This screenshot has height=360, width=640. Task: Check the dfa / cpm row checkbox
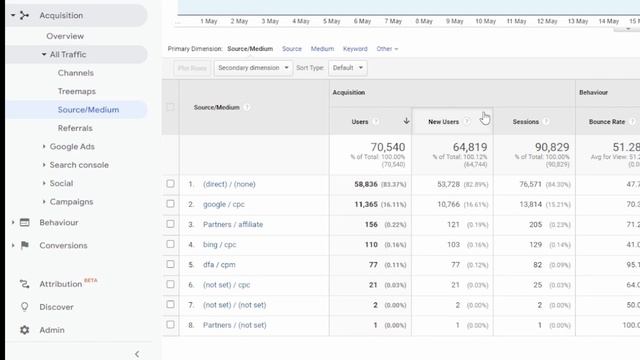pyautogui.click(x=171, y=264)
